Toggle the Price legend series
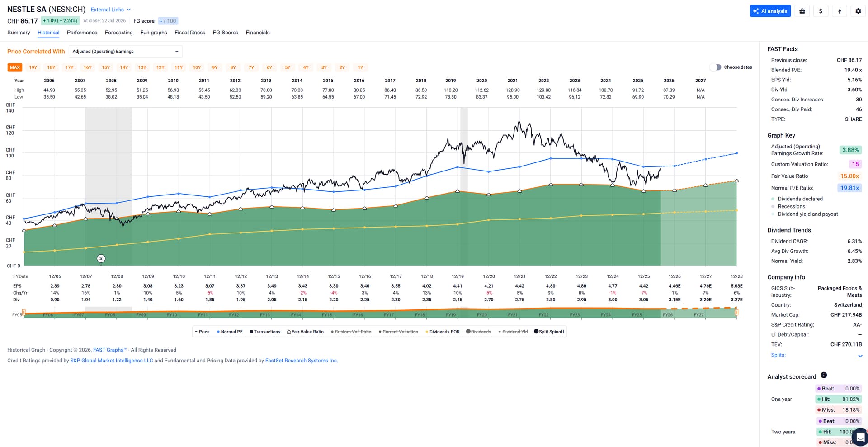868x447 pixels. 202,332
